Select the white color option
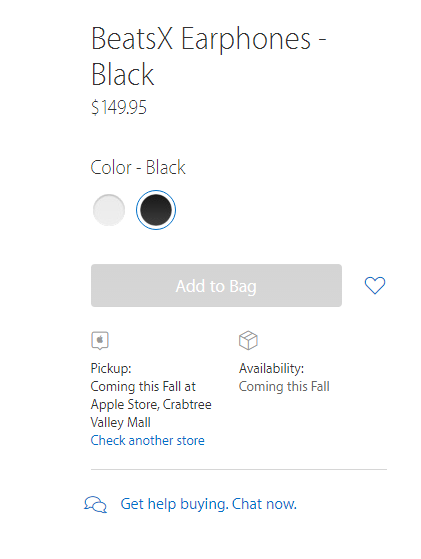Screen dimensions: 421x559 point(109,210)
